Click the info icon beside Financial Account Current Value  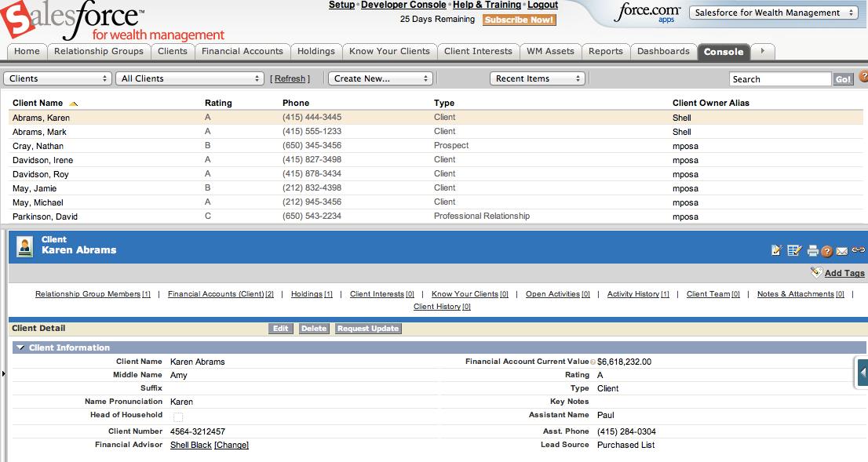tap(593, 362)
